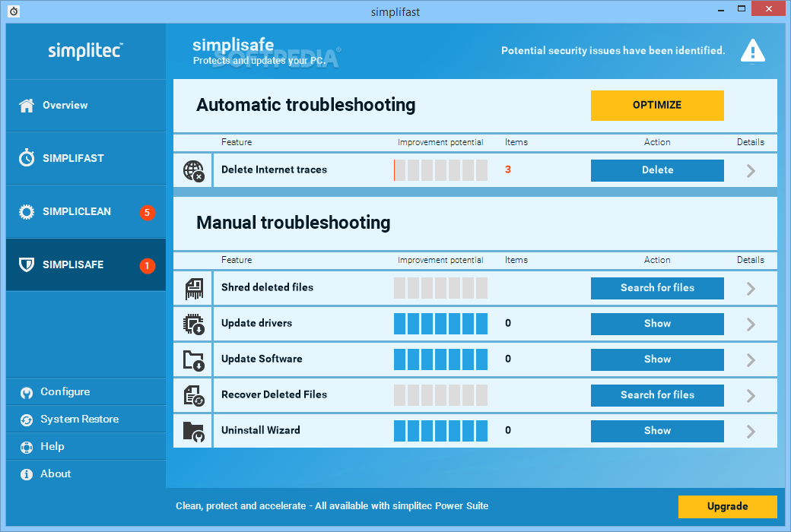Screen dimensions: 791x532
Task: Expand details for Shred deleted files
Action: [751, 289]
